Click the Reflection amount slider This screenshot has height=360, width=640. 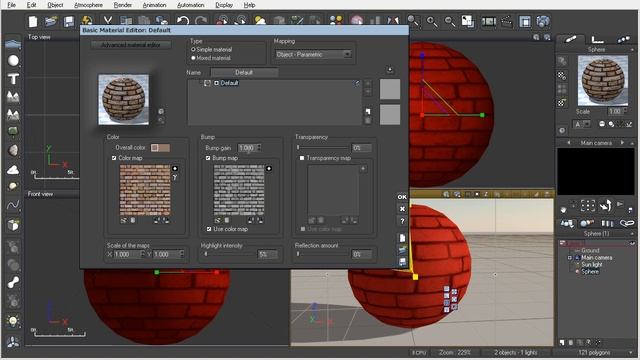323,254
